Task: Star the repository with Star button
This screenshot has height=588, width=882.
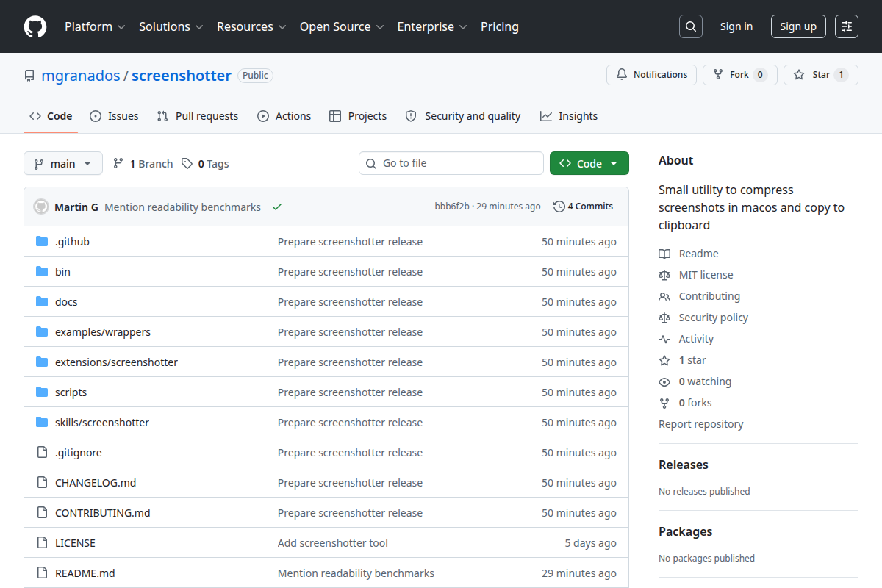Action: [x=821, y=75]
